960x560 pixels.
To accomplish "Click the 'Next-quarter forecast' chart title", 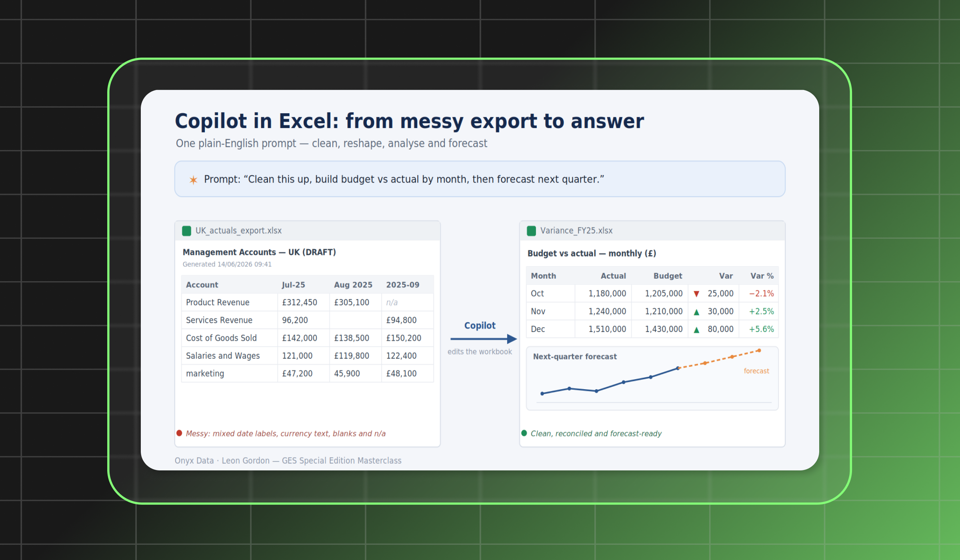I will tap(575, 356).
